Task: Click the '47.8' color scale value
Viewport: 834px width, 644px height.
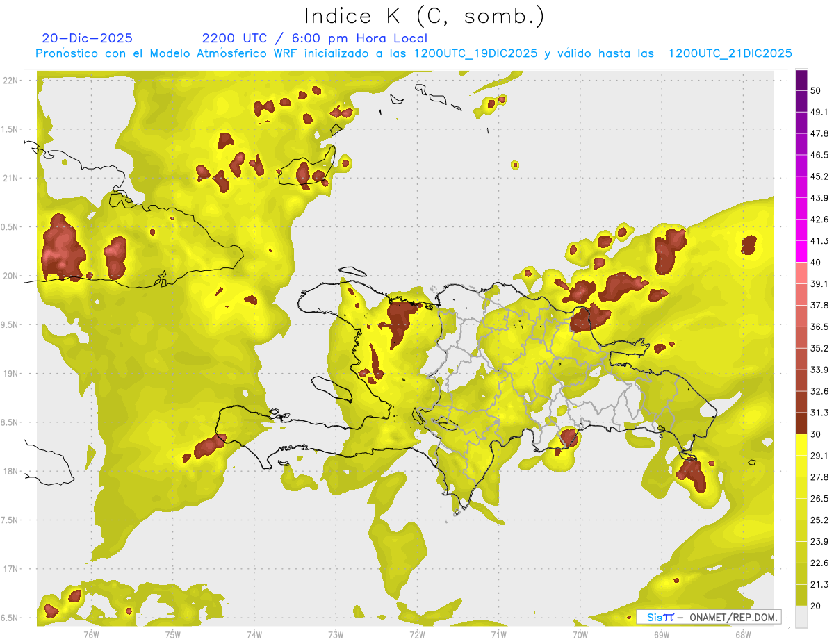Action: [820, 133]
